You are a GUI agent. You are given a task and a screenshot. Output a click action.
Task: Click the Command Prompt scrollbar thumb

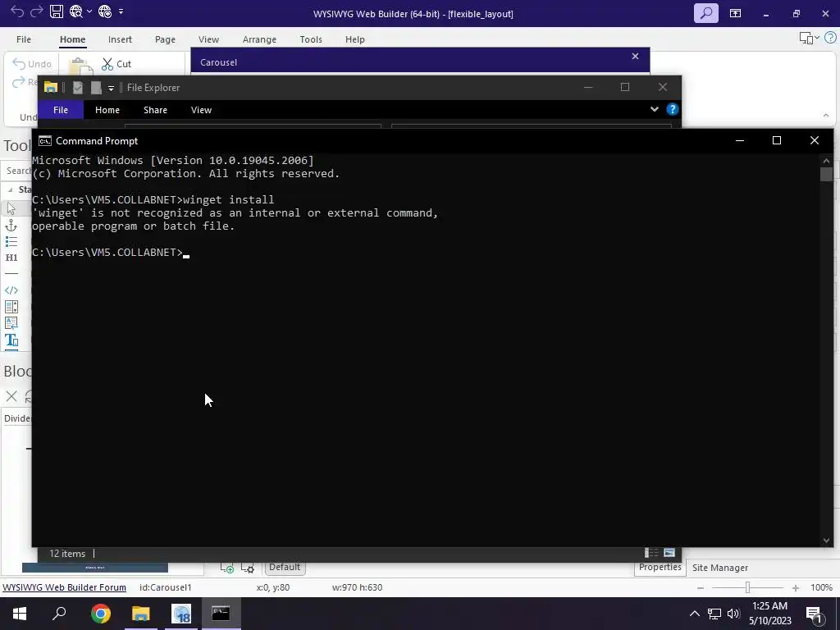(826, 174)
